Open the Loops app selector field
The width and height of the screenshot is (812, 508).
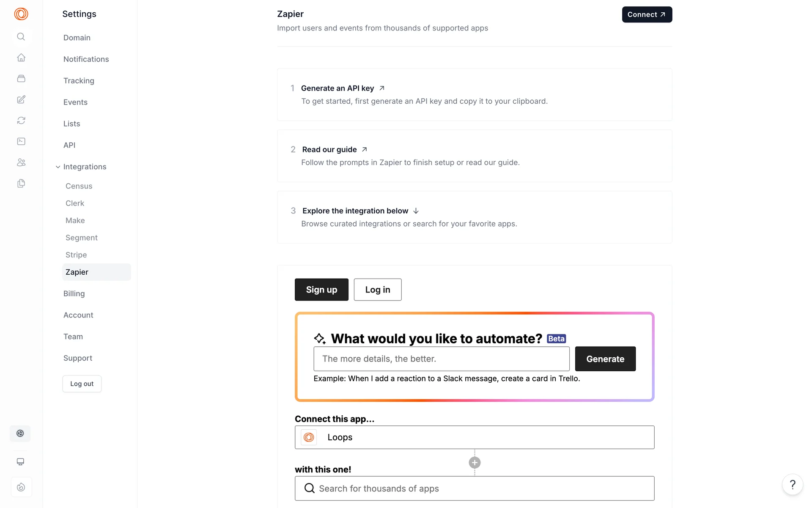click(474, 437)
